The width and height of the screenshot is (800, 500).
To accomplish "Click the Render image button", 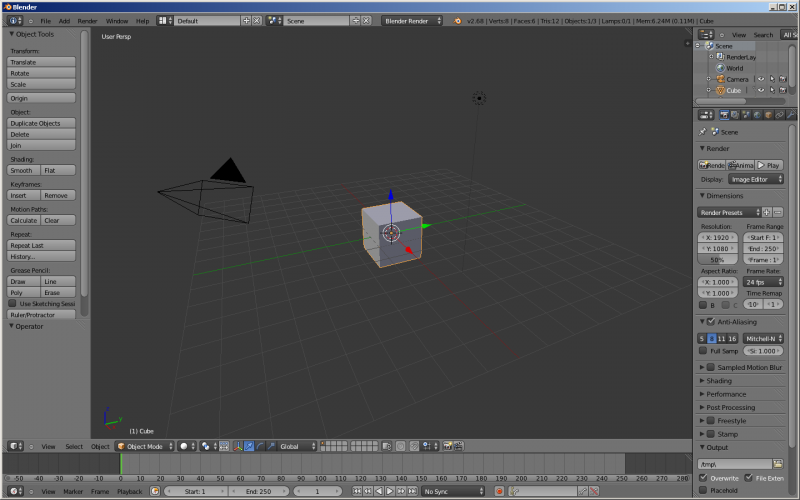I will [x=711, y=165].
